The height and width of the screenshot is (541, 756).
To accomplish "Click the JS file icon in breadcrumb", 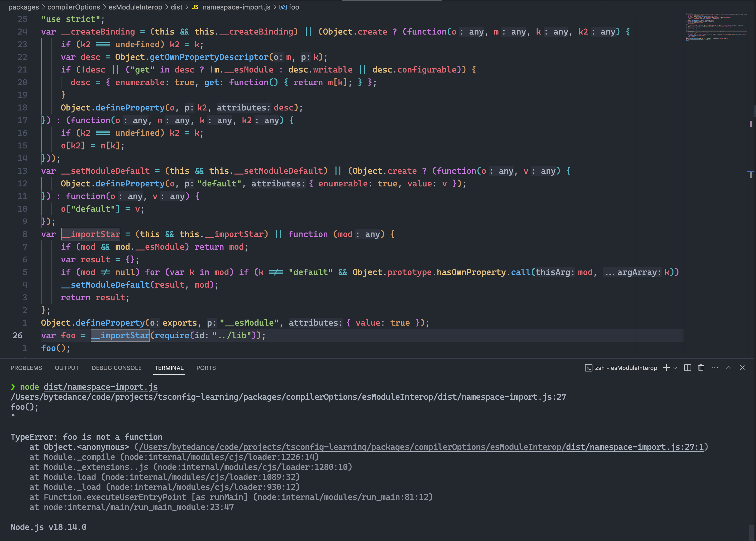I will tap(195, 7).
